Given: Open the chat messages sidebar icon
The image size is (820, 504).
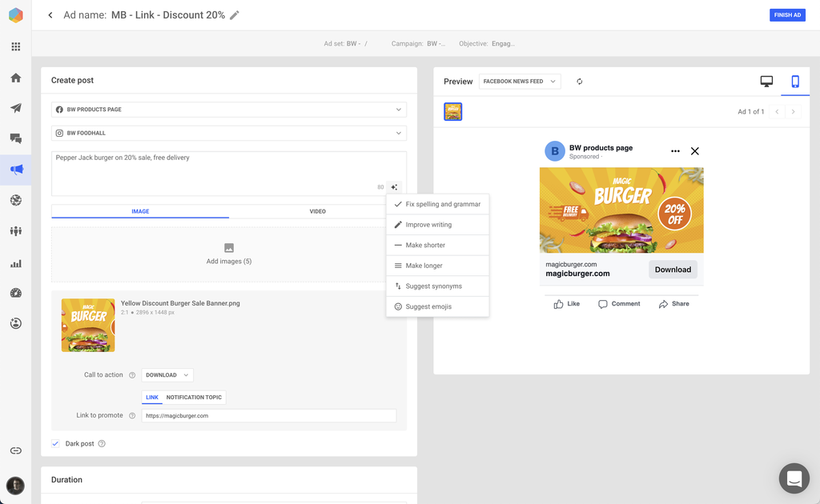Looking at the screenshot, I should point(16,138).
